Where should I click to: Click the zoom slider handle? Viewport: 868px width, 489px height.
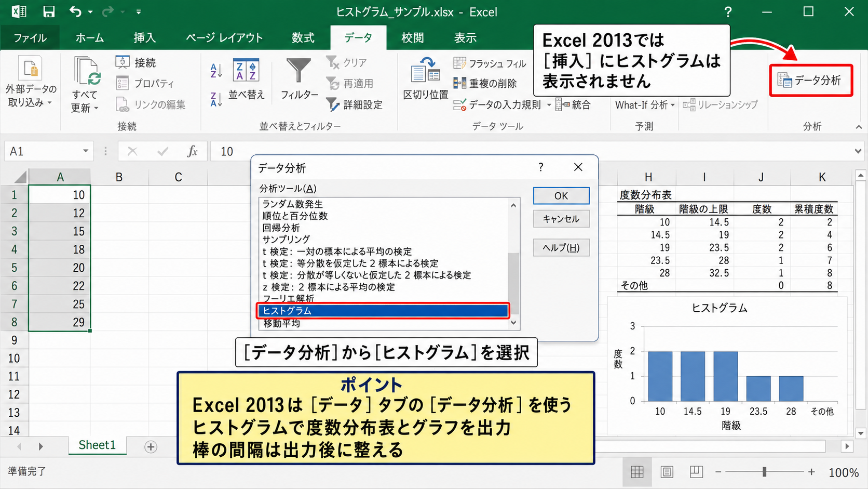(x=764, y=472)
